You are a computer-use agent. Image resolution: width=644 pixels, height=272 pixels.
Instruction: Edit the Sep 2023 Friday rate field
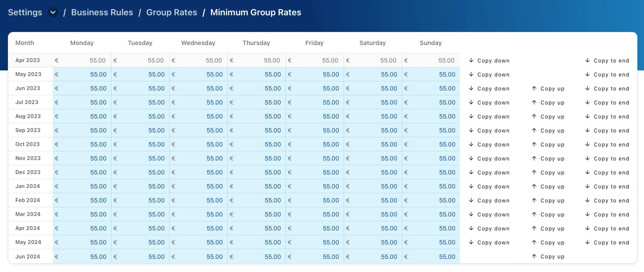(316, 130)
